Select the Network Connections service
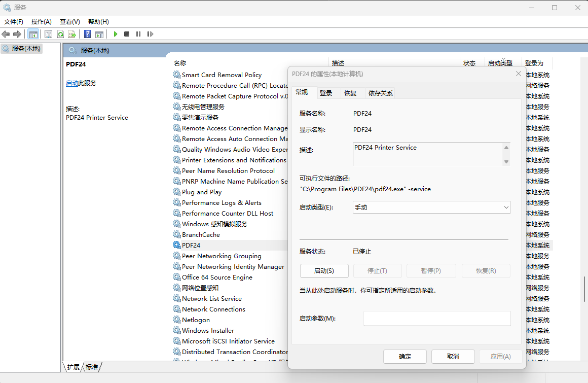 click(x=213, y=309)
